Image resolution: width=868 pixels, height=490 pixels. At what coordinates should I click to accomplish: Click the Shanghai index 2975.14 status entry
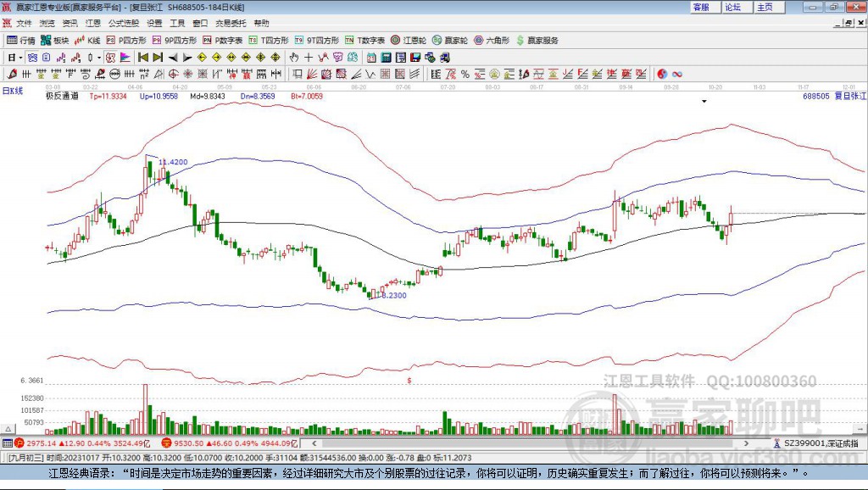[83, 443]
